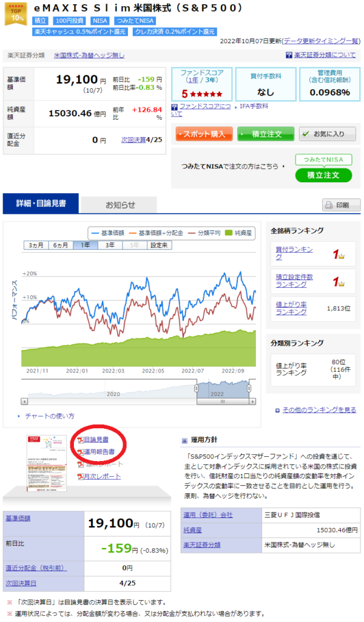Click chart range selector right handle

[x=249, y=389]
